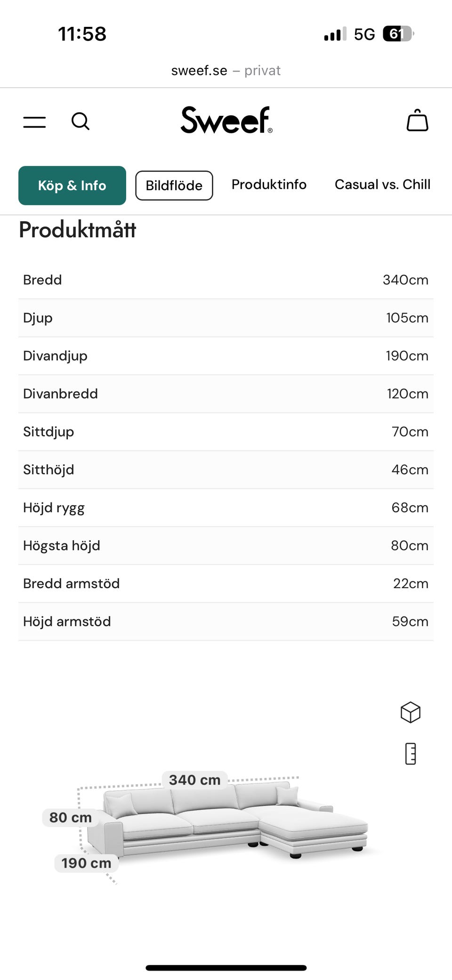Open the shopping bag cart

coord(417,121)
